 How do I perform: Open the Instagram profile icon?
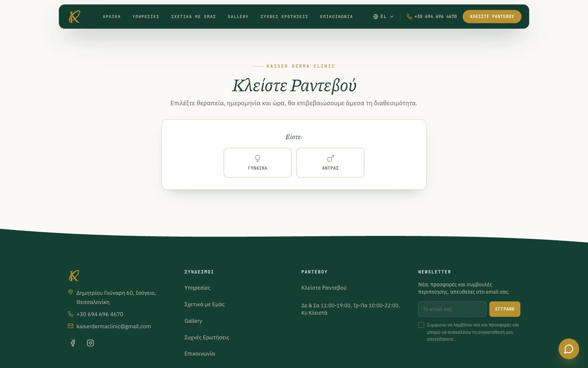90,343
